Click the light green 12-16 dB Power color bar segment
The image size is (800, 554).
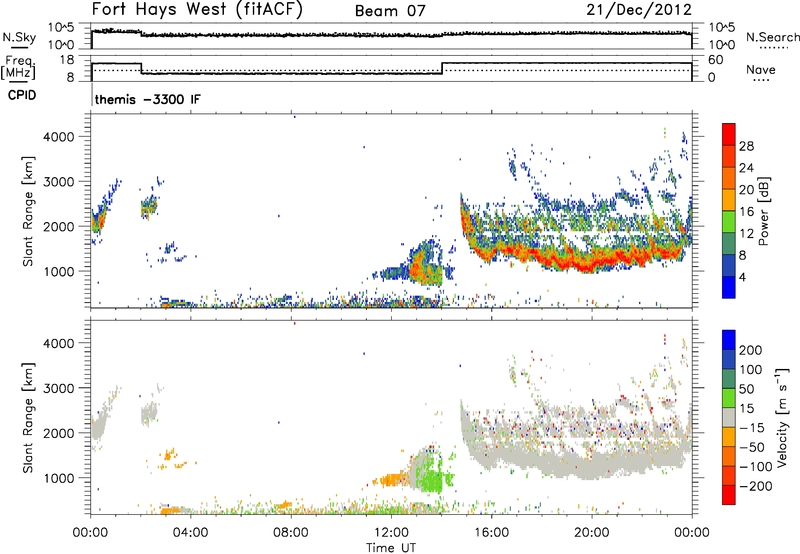pyautogui.click(x=729, y=221)
